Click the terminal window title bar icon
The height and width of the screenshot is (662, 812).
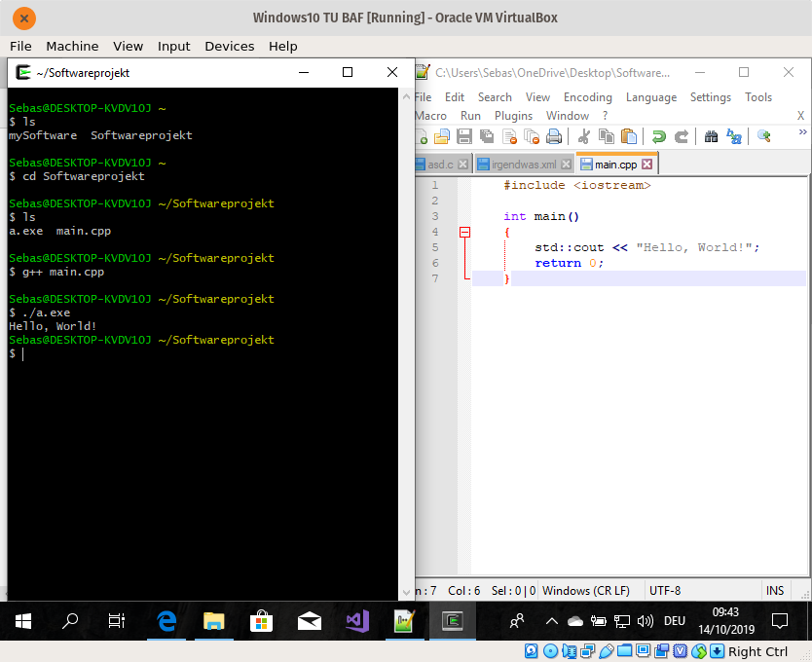click(23, 72)
